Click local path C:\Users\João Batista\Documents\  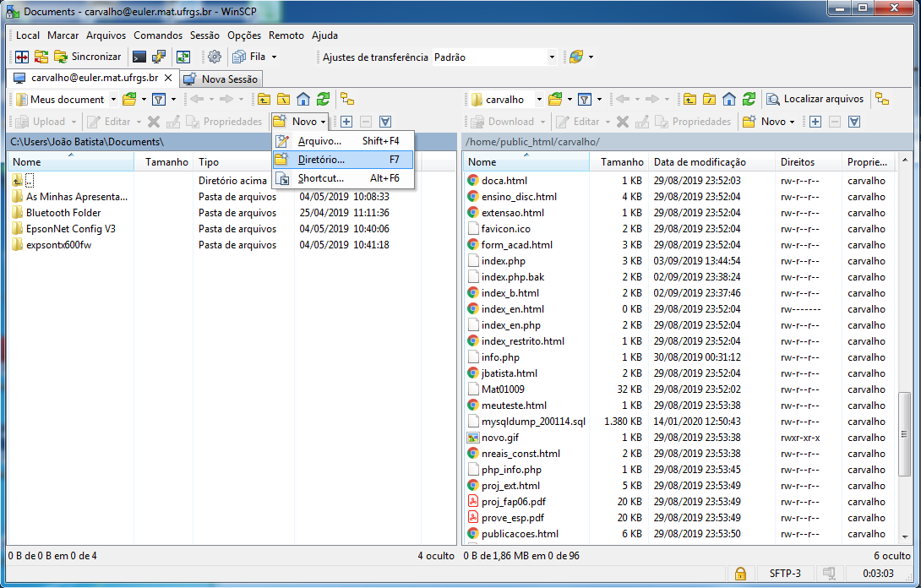pos(87,142)
